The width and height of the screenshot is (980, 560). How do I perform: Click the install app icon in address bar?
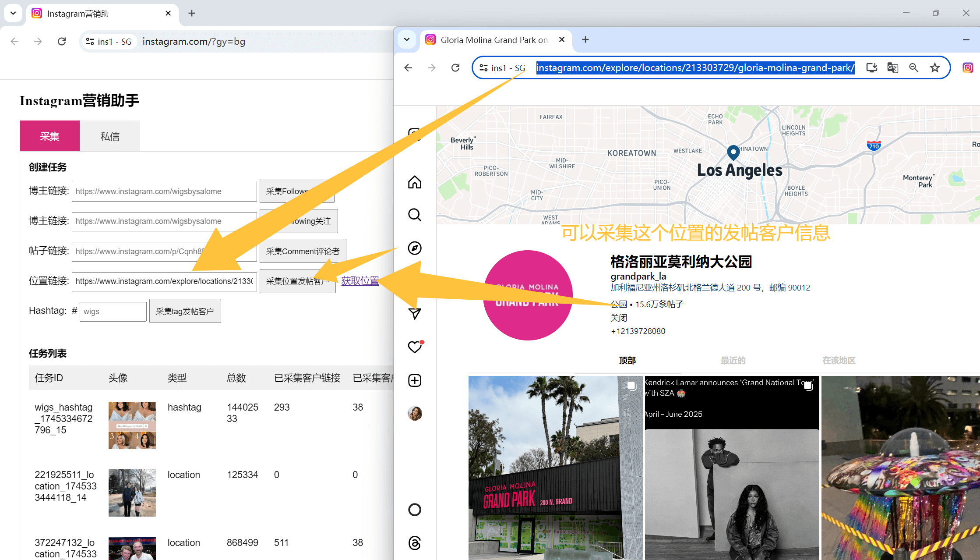[871, 68]
